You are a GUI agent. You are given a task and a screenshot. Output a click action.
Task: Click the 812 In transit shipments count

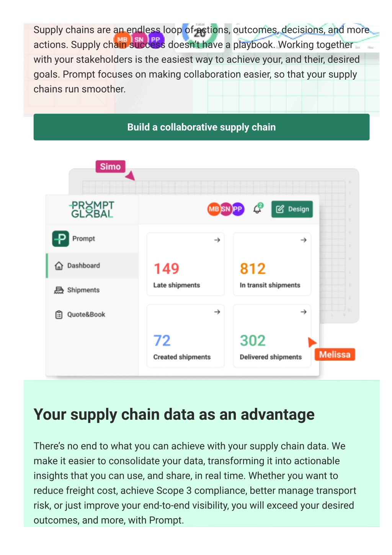tap(253, 268)
